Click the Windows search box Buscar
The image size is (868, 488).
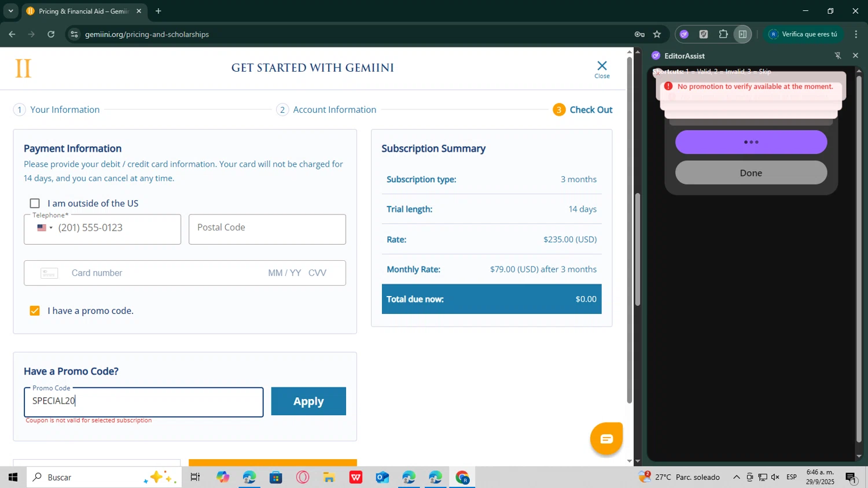point(104,477)
